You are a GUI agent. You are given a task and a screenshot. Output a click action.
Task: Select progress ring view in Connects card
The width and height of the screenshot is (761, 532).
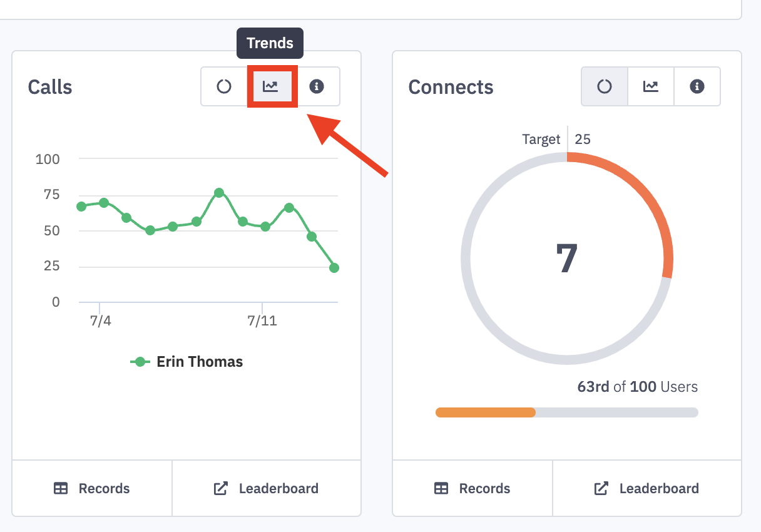pyautogui.click(x=605, y=86)
